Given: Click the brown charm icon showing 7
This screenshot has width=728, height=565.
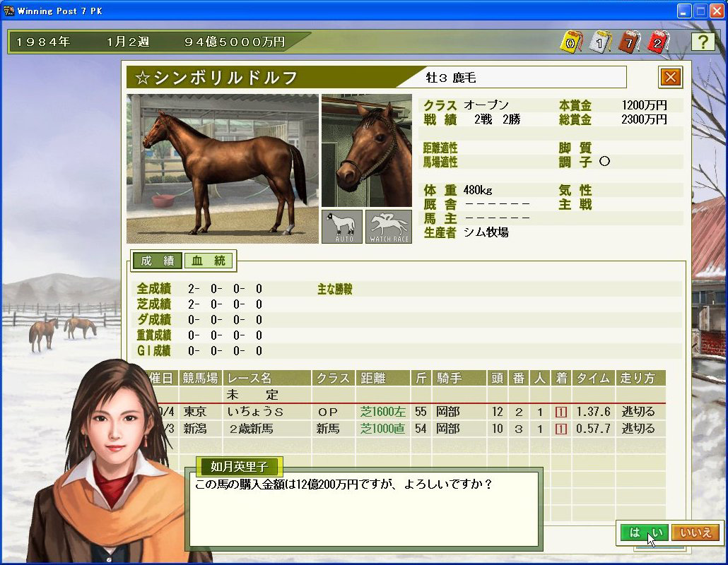Looking at the screenshot, I should click(x=628, y=42).
